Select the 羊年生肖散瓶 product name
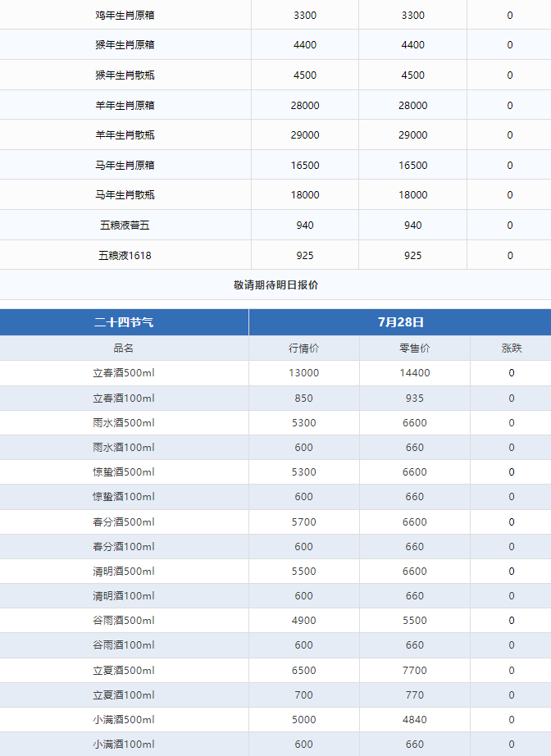The height and width of the screenshot is (756, 551). pos(125,135)
